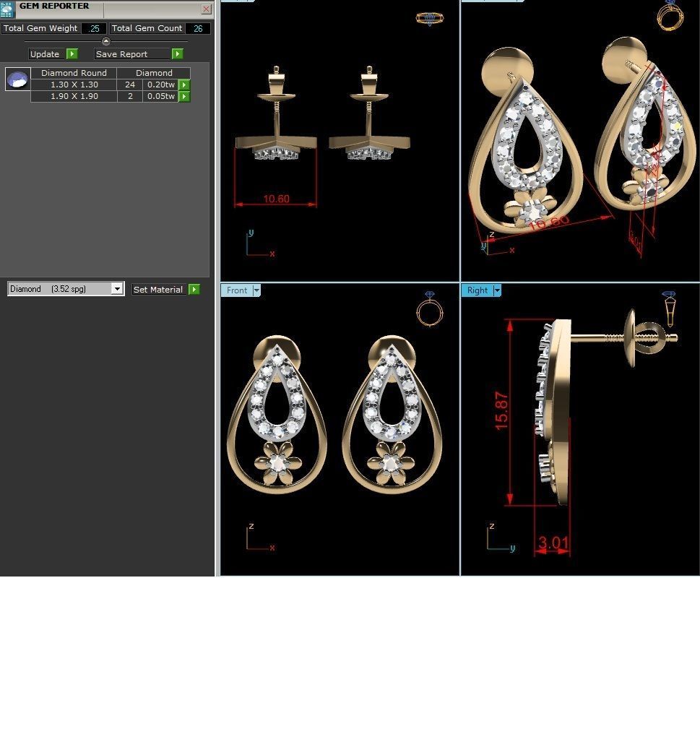
Task: Click the ring side-view icon in Right viewport
Action: point(670,308)
